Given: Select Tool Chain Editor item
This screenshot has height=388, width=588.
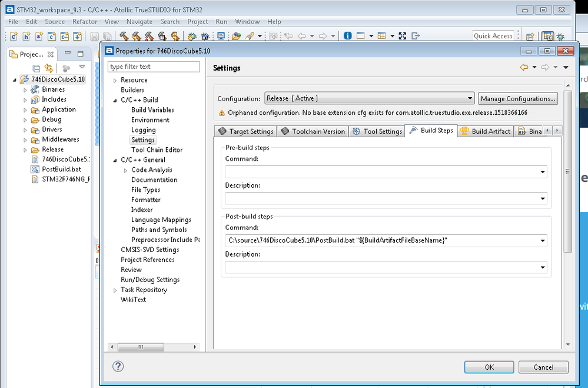Looking at the screenshot, I should [157, 150].
